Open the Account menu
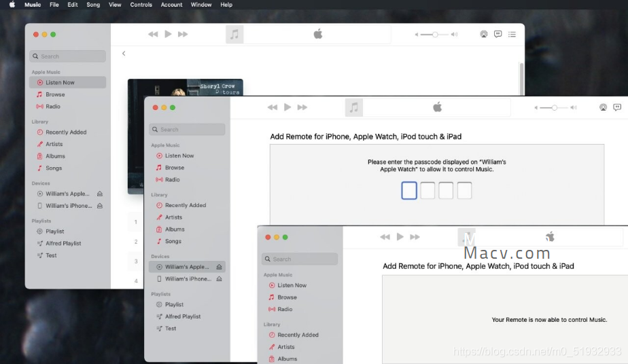Viewport: 628px width, 364px height. tap(171, 5)
